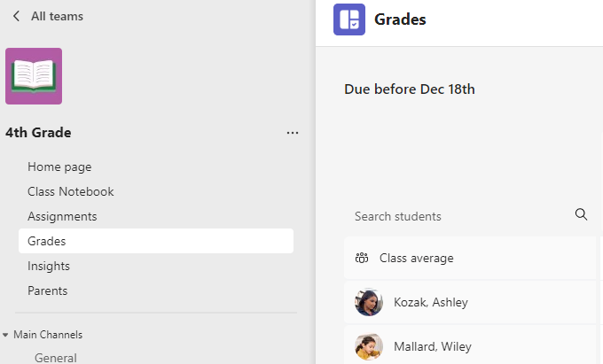
Task: Select Grades in the sidebar
Action: point(156,241)
